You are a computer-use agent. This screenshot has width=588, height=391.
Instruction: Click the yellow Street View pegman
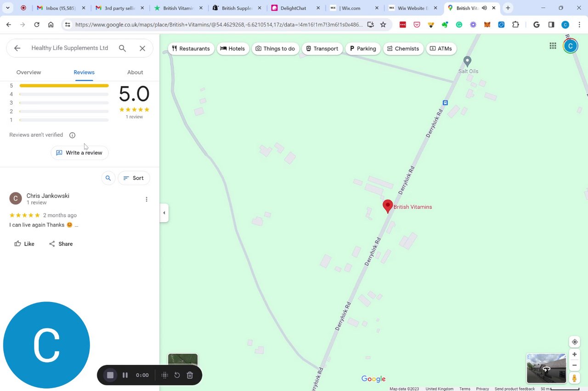click(x=574, y=378)
